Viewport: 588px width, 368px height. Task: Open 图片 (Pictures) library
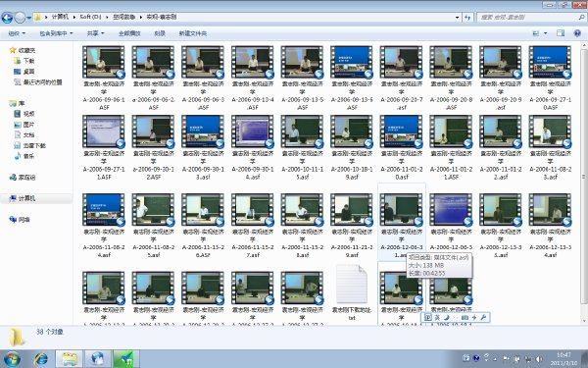(x=24, y=125)
